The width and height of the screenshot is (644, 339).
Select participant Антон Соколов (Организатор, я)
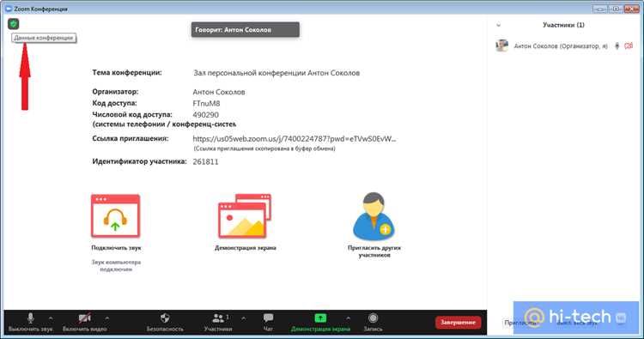point(565,46)
